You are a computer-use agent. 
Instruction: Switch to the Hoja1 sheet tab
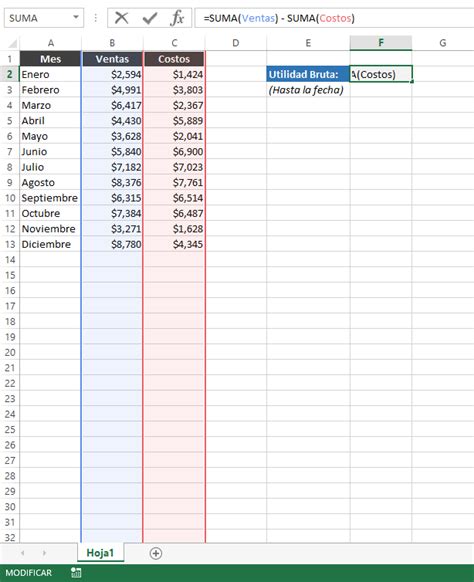[x=100, y=553]
